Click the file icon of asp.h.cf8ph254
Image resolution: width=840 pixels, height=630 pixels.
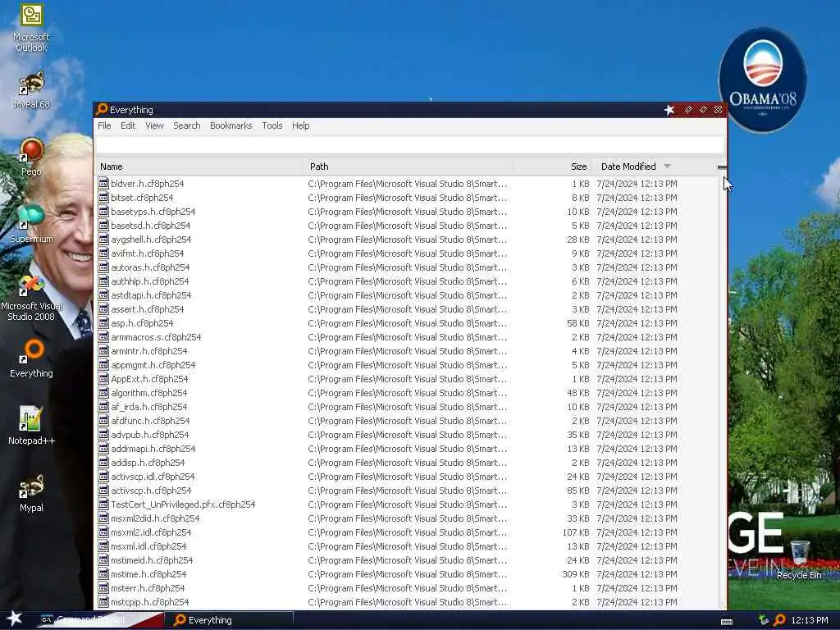click(x=103, y=323)
